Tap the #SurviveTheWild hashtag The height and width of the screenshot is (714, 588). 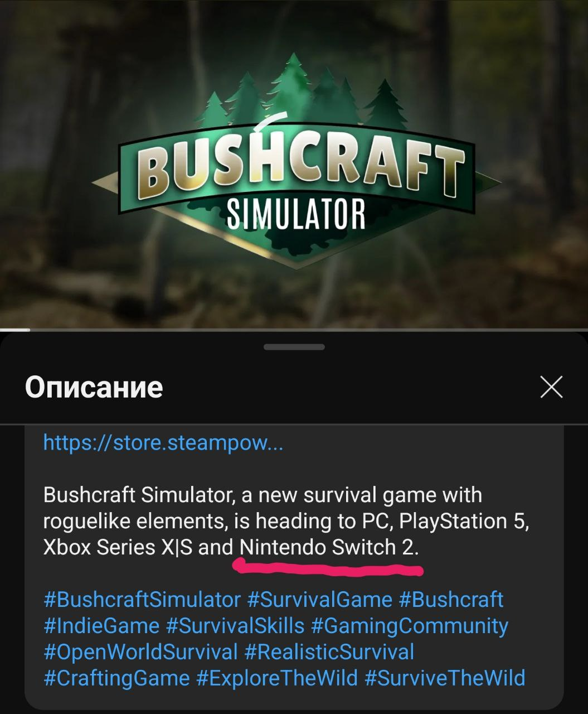click(x=445, y=678)
